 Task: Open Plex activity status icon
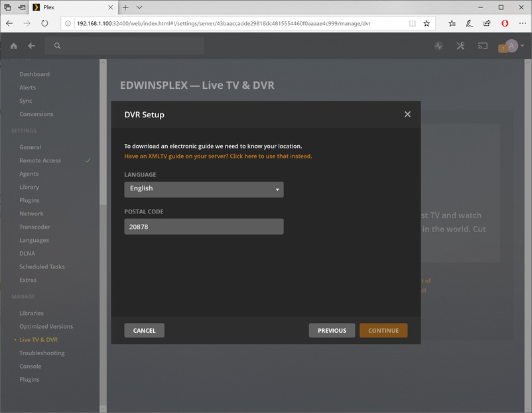tap(438, 46)
